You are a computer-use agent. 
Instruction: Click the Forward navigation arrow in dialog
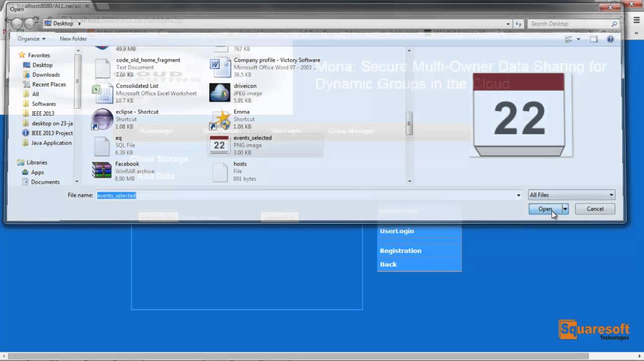pos(30,24)
